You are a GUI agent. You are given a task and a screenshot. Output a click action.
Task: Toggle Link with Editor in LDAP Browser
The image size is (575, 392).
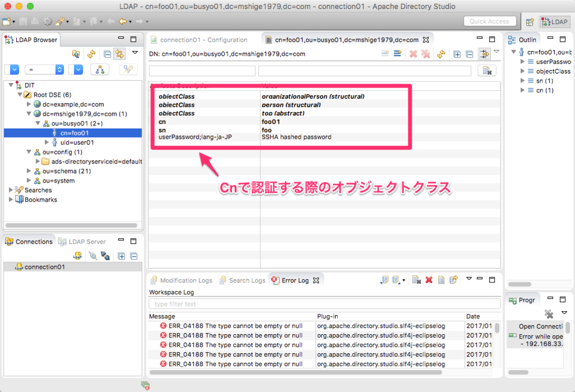[120, 54]
